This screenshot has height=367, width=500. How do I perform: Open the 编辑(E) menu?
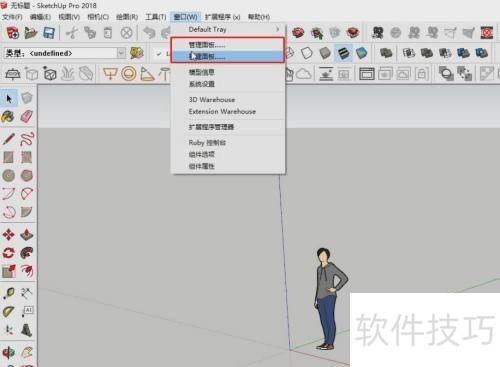tap(40, 17)
